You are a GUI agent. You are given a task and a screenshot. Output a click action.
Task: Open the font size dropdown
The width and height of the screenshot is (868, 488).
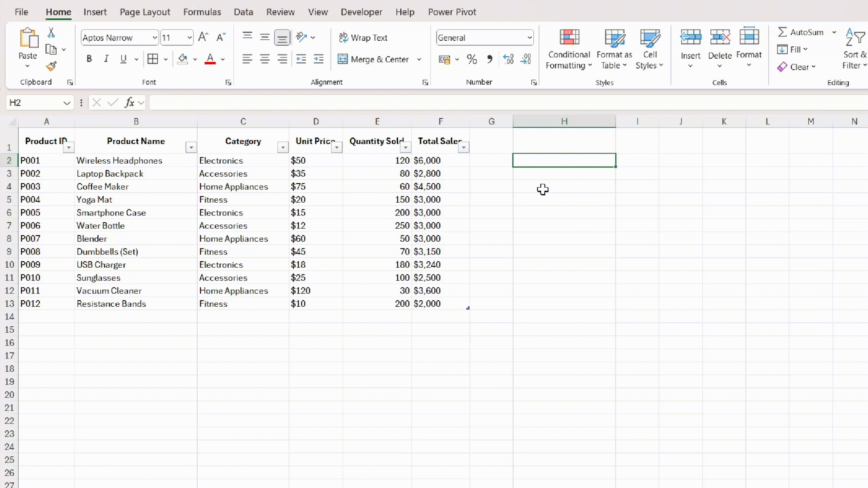point(189,38)
